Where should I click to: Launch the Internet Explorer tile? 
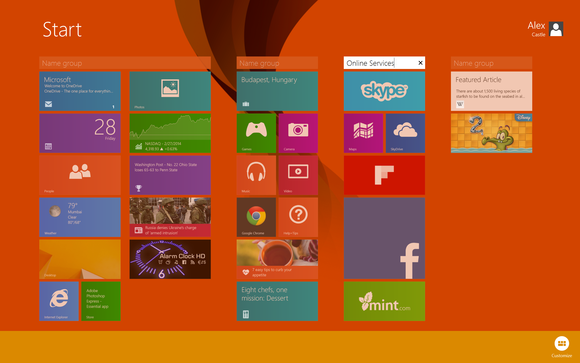59,301
